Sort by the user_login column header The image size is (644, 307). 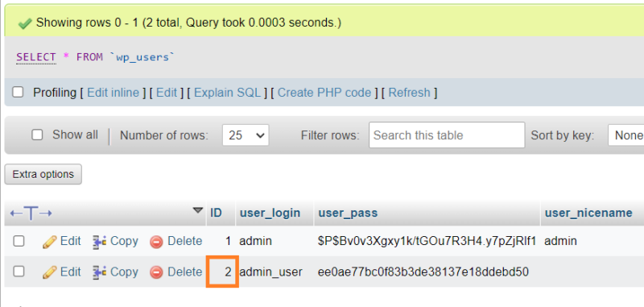coord(270,213)
